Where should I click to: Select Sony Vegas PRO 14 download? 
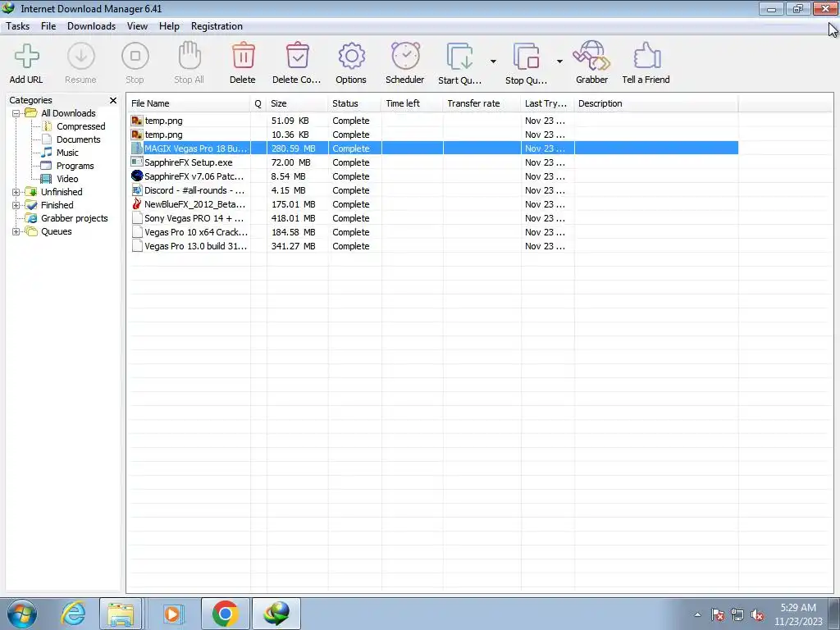click(x=433, y=218)
